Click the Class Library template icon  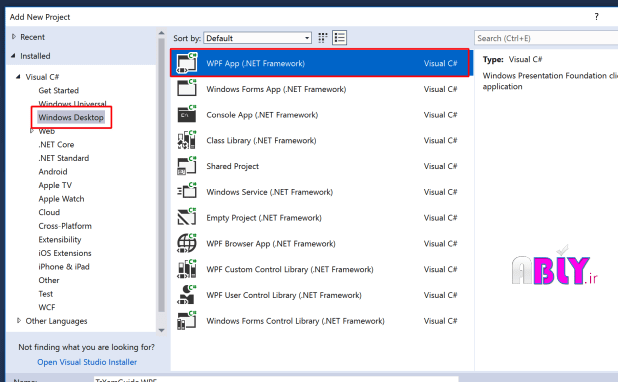[187, 140]
